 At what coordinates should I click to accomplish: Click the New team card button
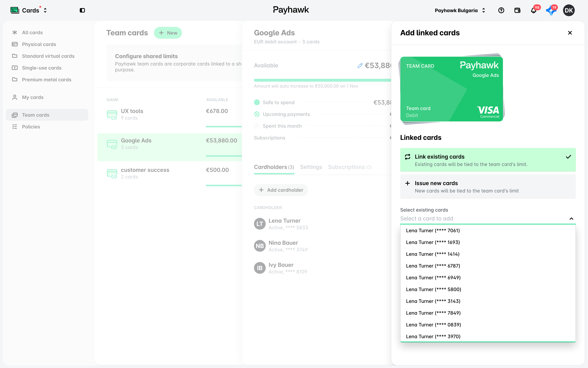pyautogui.click(x=168, y=33)
